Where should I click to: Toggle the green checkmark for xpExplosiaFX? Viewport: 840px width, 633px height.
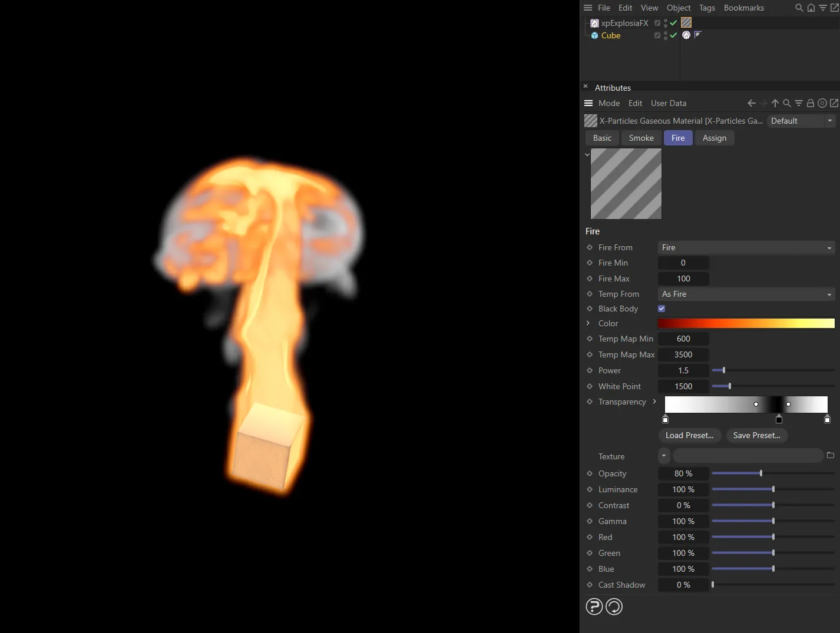(x=673, y=23)
